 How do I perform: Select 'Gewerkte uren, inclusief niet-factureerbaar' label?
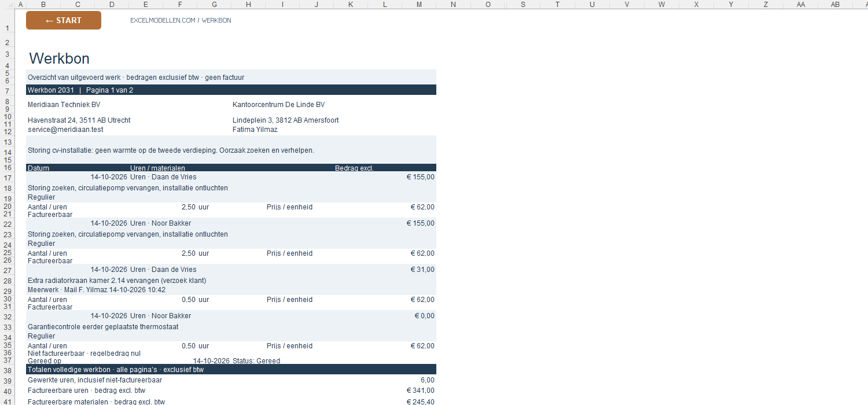(95, 380)
